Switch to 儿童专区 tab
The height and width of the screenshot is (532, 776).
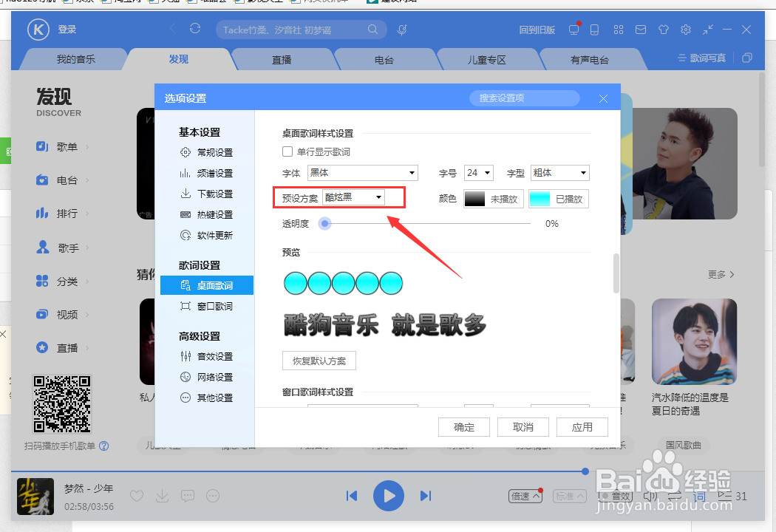[x=487, y=60]
